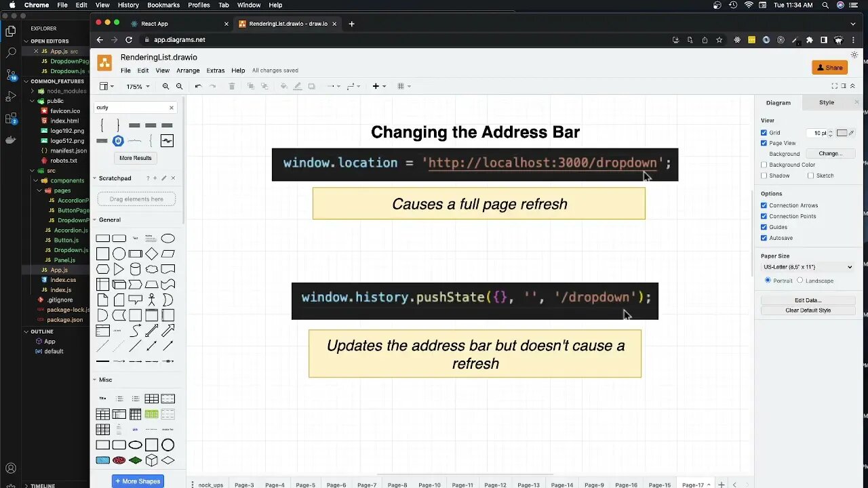Click the To Front toolbar icon
The image size is (868, 488).
pos(251,86)
